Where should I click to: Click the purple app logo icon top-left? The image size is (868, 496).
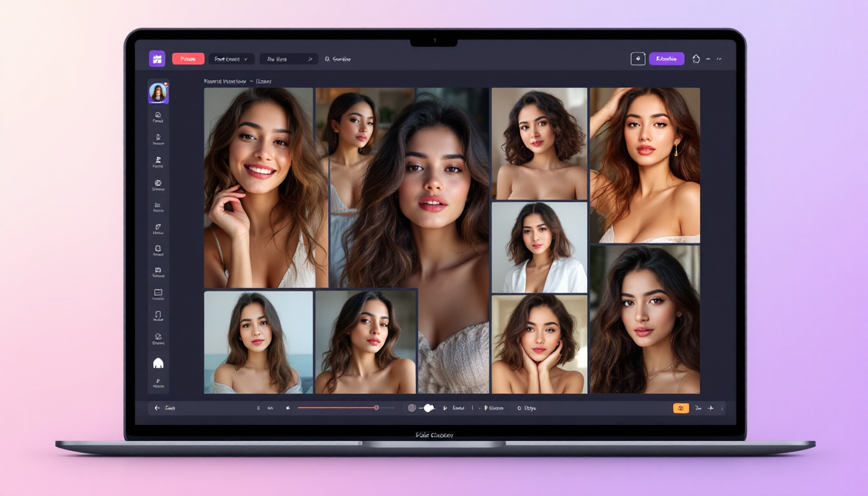(x=158, y=58)
